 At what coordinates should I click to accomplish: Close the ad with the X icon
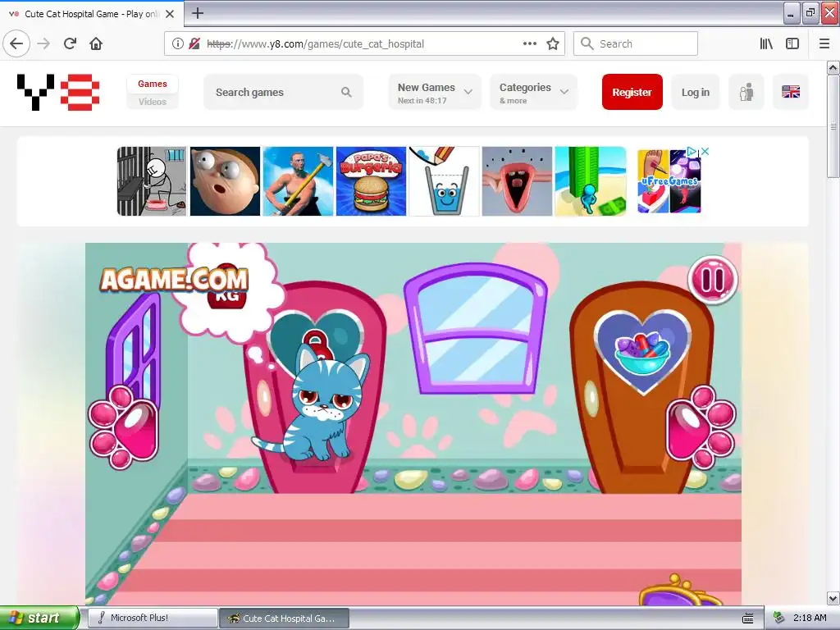coord(705,152)
